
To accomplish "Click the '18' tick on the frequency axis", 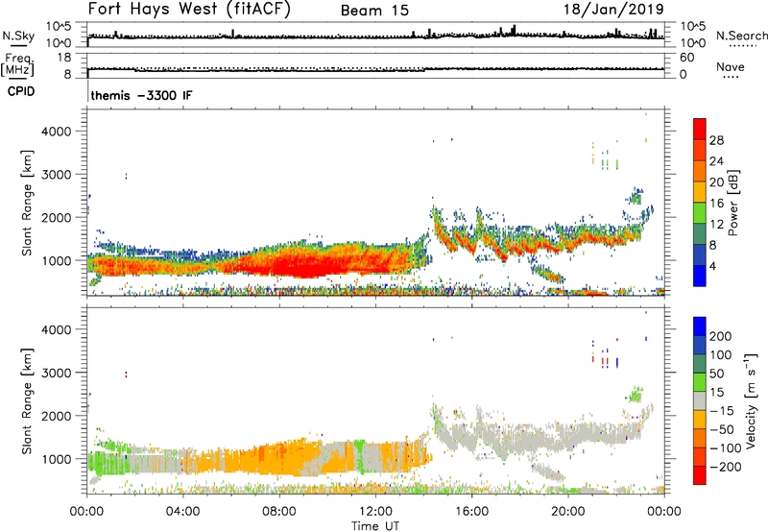I will point(64,58).
